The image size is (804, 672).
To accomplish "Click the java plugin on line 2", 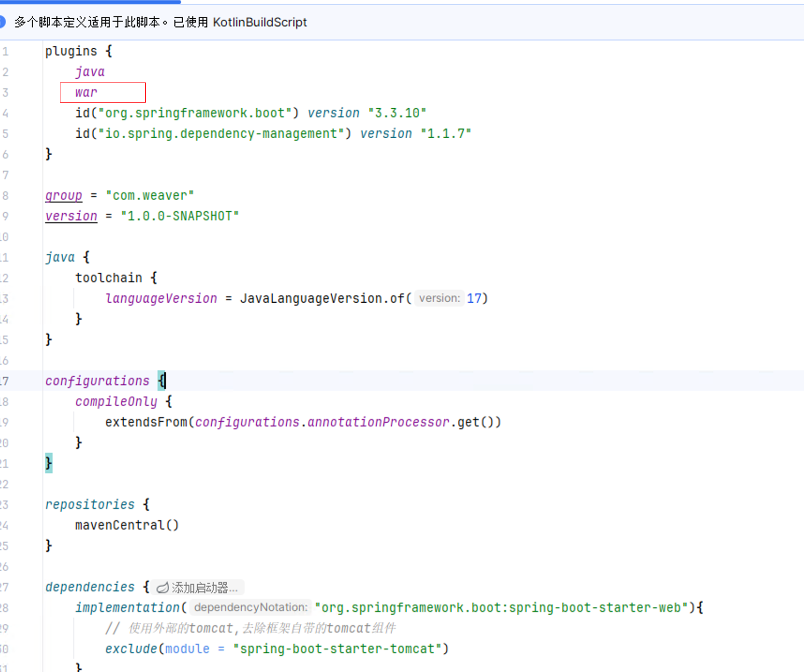I will [x=90, y=72].
